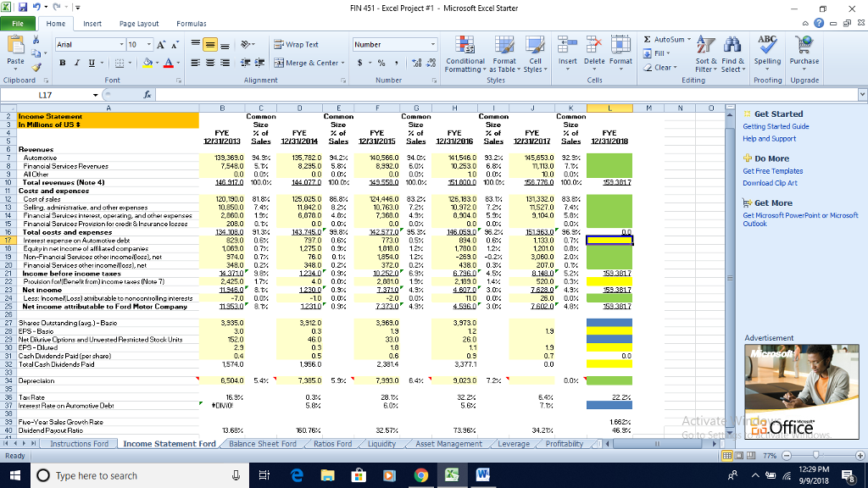Open Word from the taskbar

pos(484,474)
